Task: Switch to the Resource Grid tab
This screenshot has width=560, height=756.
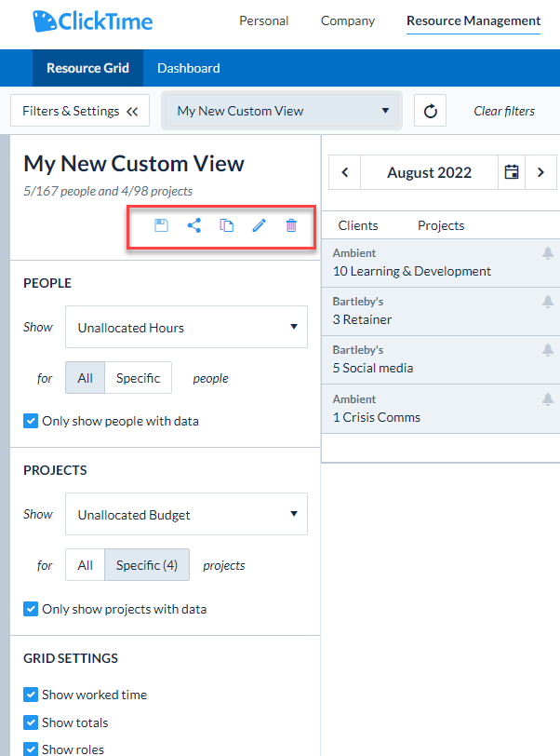Action: tap(87, 68)
